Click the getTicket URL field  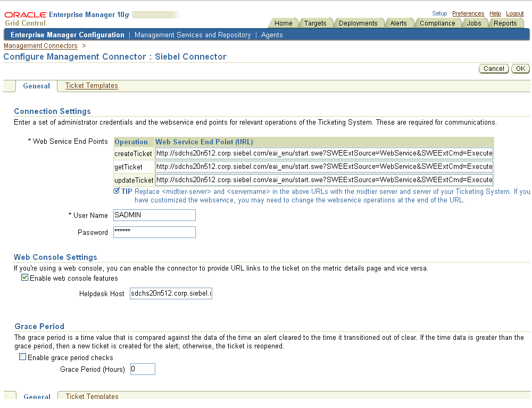tap(324, 167)
